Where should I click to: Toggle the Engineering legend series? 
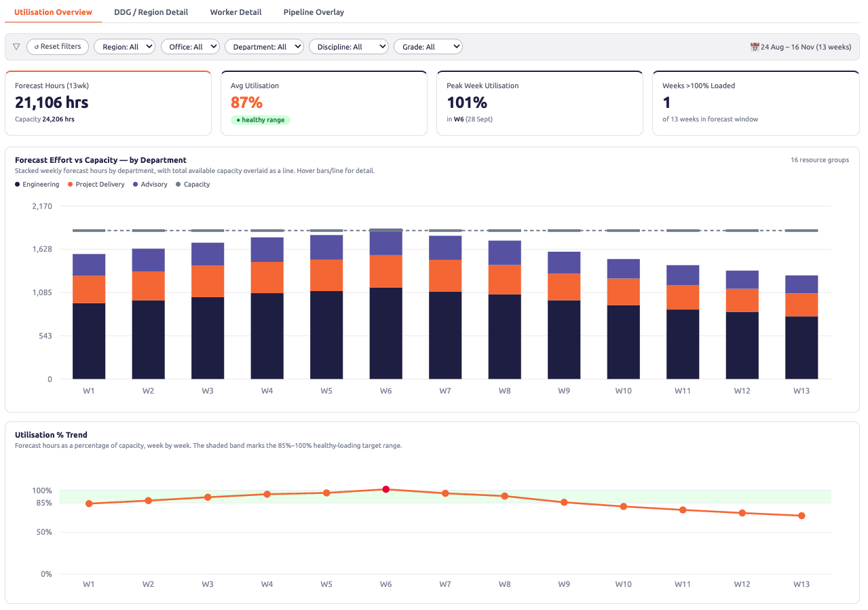pos(37,185)
